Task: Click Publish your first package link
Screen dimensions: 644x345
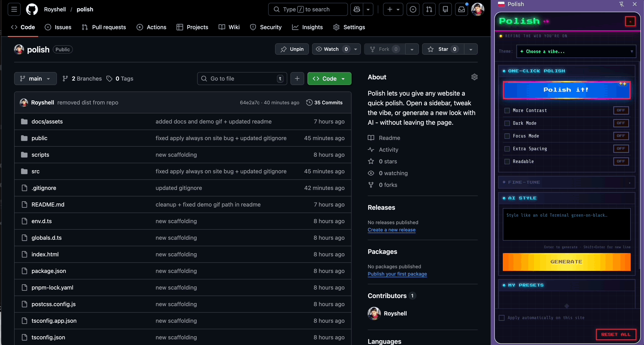Action: 397,274
